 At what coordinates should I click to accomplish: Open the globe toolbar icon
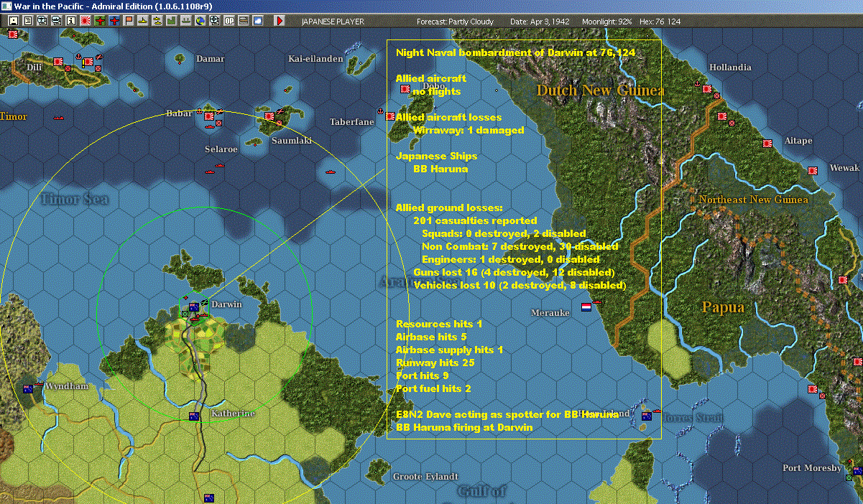pyautogui.click(x=200, y=21)
